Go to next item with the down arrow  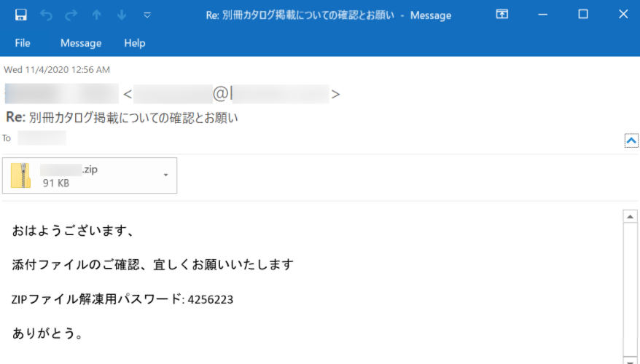pyautogui.click(x=122, y=15)
